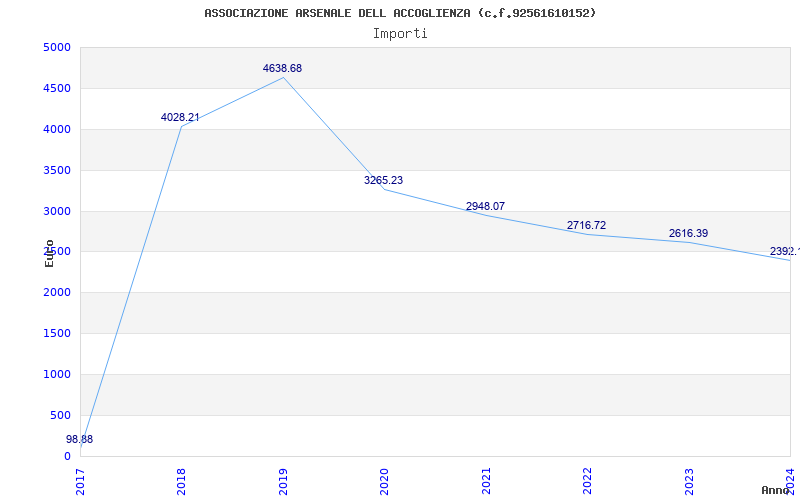This screenshot has height=500, width=800.
Task: Click the 2024 x-axis label
Action: click(790, 481)
